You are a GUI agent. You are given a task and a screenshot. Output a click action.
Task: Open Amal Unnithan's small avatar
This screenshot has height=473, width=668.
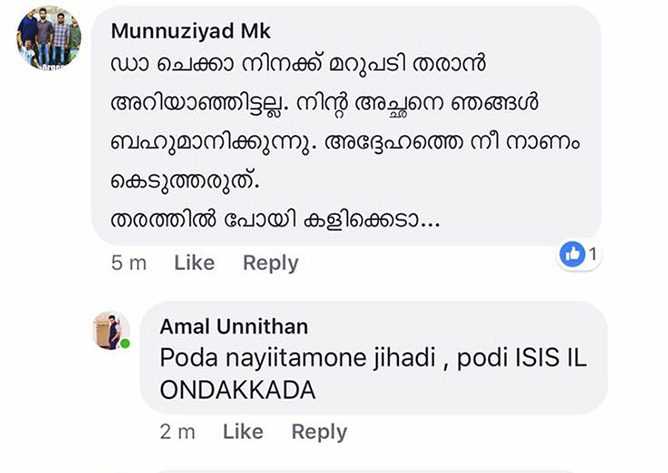[110, 329]
